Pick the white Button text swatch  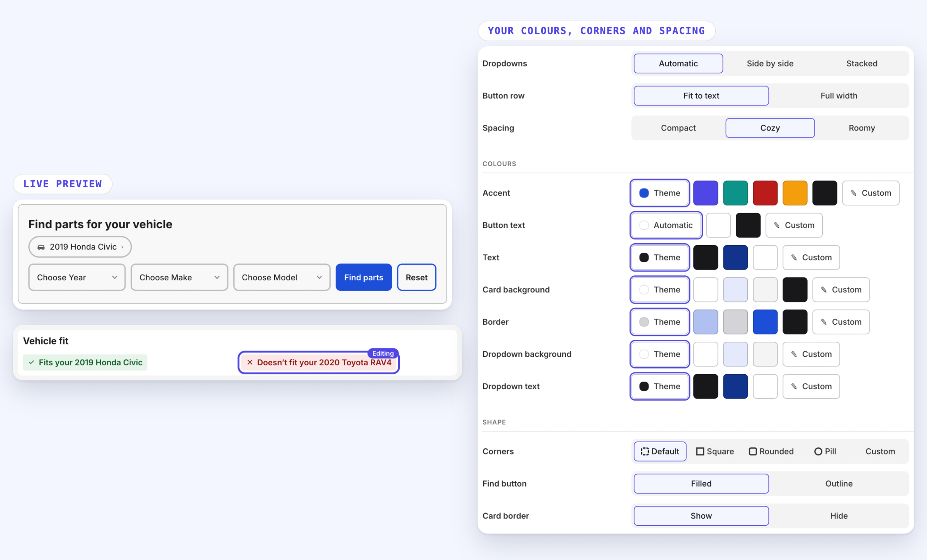click(x=718, y=225)
